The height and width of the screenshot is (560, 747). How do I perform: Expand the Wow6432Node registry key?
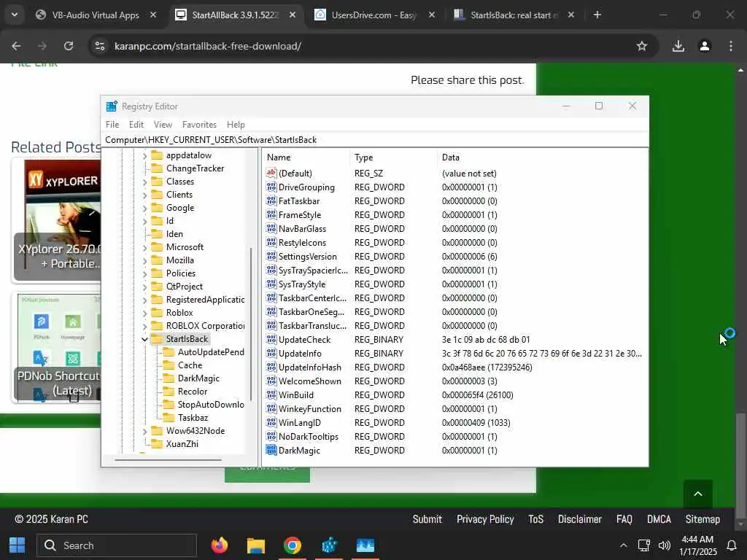click(x=144, y=431)
